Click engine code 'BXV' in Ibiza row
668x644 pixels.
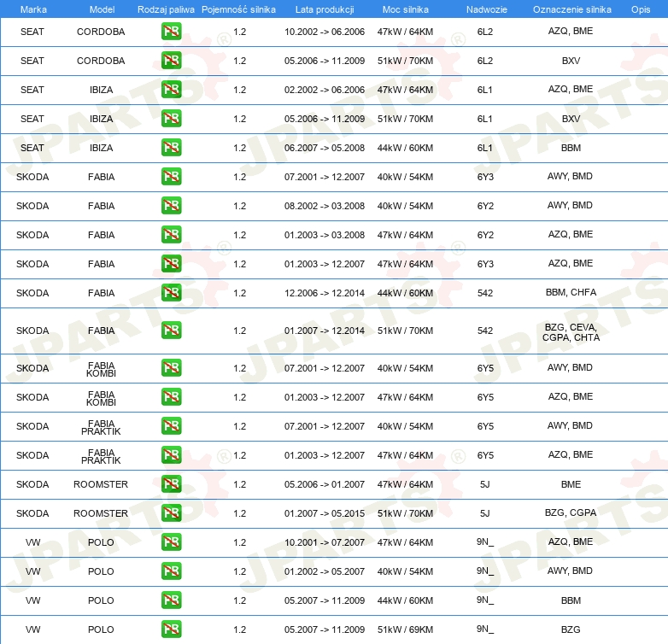tap(571, 119)
